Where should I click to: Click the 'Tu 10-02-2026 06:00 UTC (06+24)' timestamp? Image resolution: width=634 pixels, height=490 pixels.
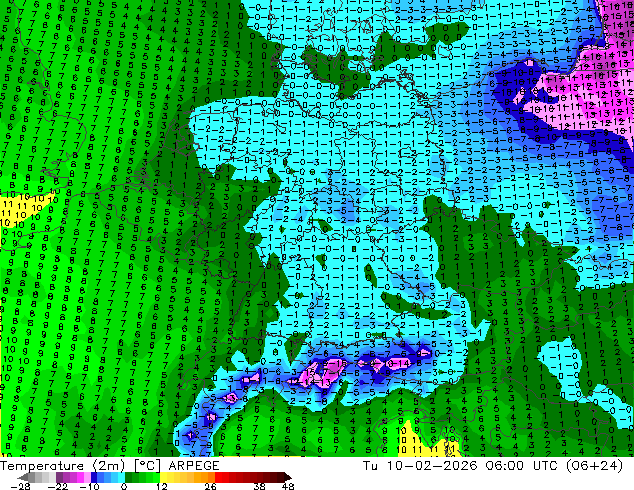point(493,466)
